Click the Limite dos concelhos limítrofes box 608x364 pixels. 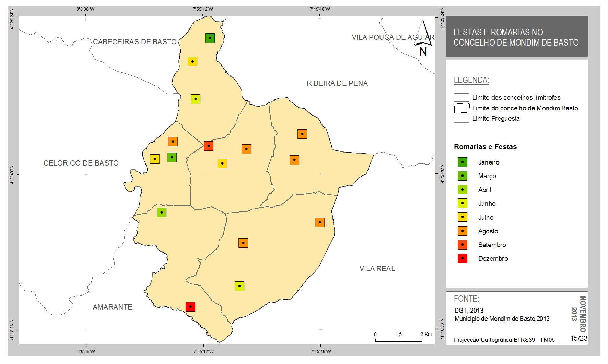pos(461,97)
